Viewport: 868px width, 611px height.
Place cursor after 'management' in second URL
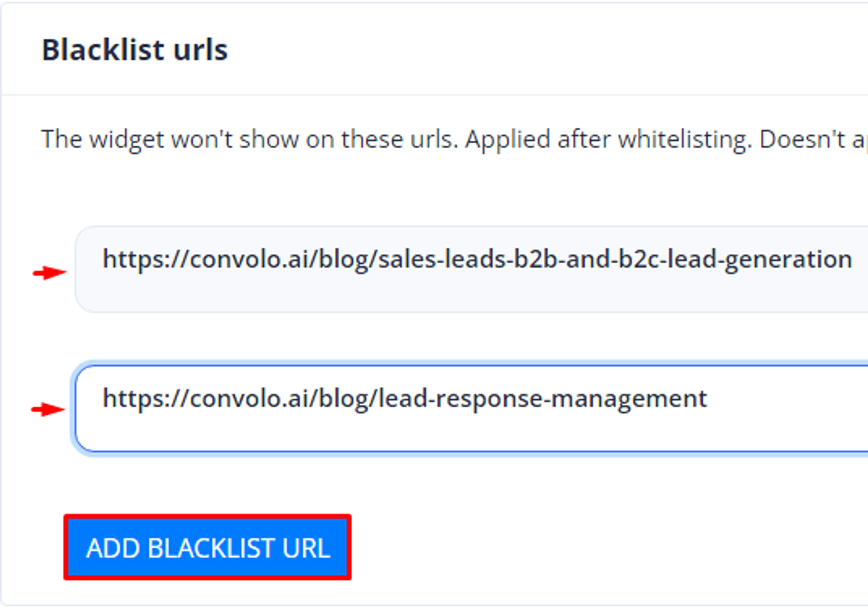click(708, 399)
